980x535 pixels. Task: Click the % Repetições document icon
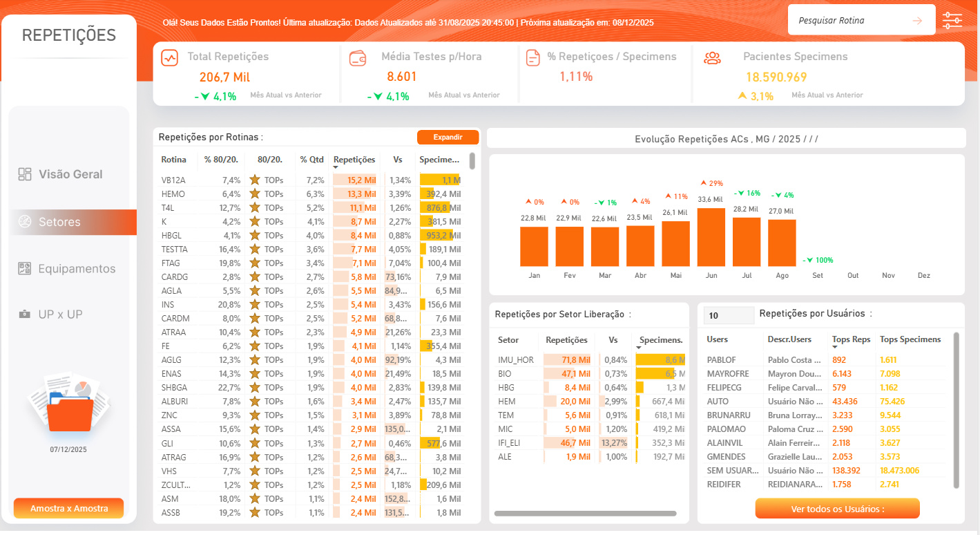point(532,57)
